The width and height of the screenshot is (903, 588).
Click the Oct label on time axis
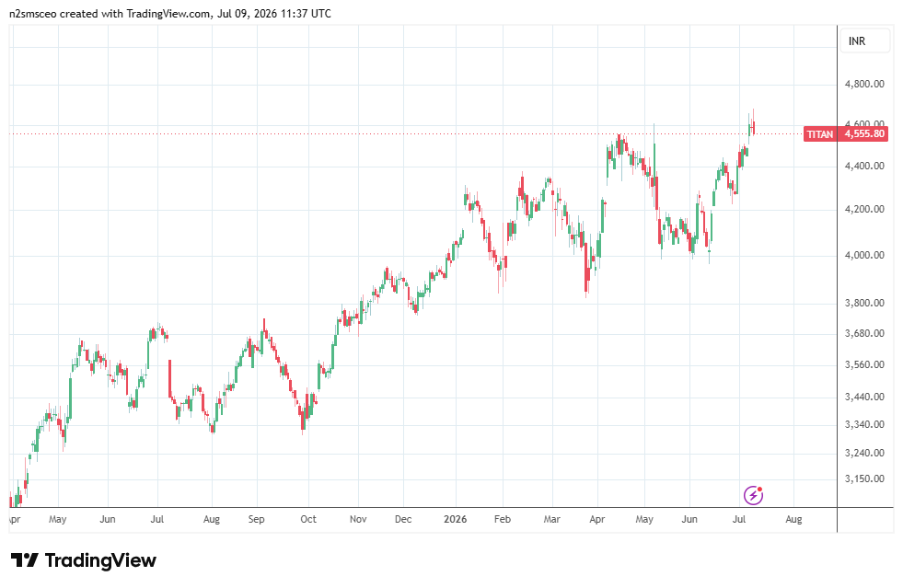click(x=308, y=519)
